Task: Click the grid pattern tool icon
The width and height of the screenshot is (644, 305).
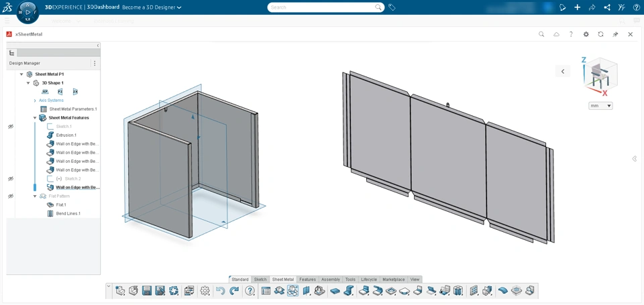Action: 474,291
